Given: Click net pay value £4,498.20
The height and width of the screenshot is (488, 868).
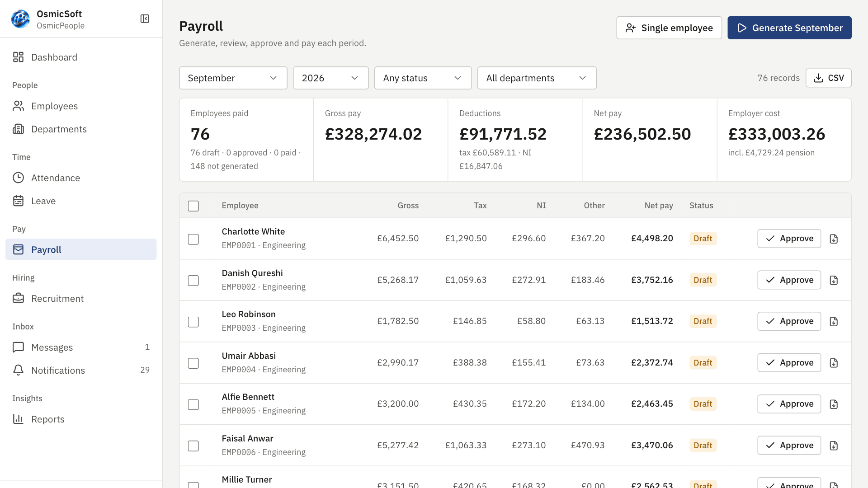Looking at the screenshot, I should 652,238.
